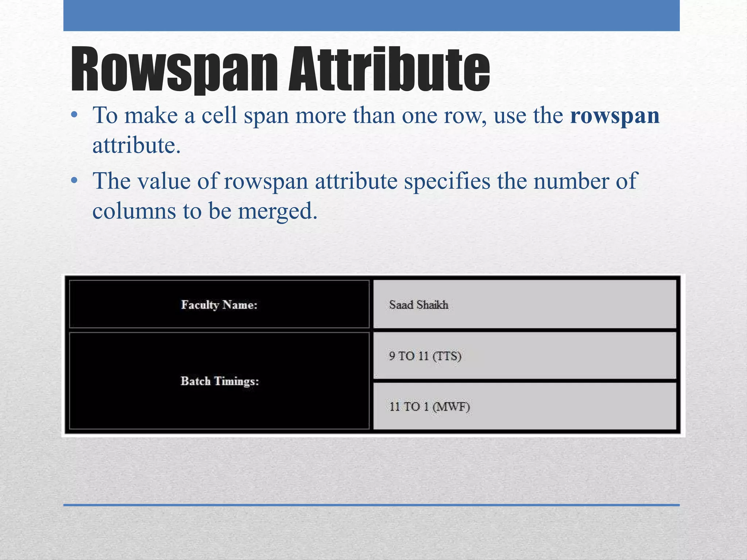The width and height of the screenshot is (747, 560).
Task: Click the 'Batch Timings:' merged cell
Action: tap(219, 381)
